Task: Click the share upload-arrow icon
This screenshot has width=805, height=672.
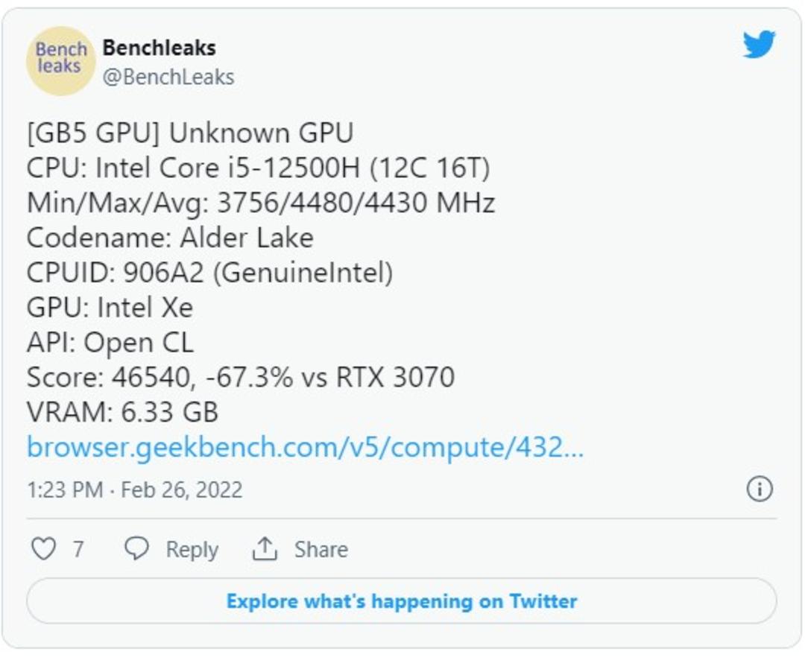Action: [x=265, y=548]
